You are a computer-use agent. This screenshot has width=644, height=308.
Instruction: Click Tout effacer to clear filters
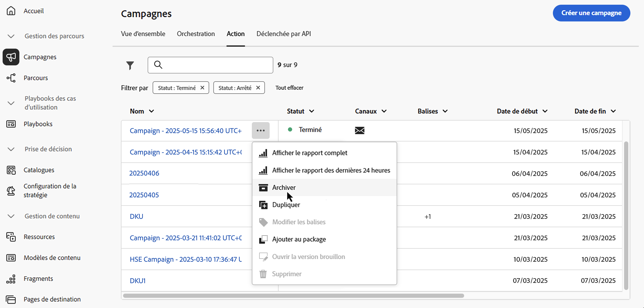289,88
